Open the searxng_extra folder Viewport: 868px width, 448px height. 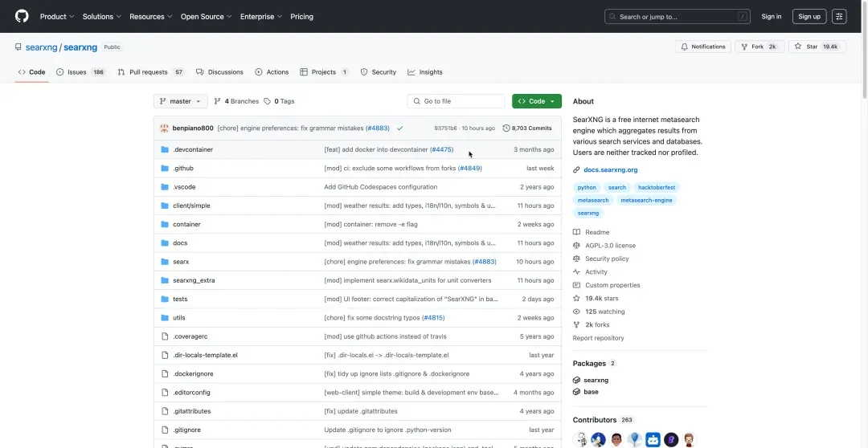194,280
